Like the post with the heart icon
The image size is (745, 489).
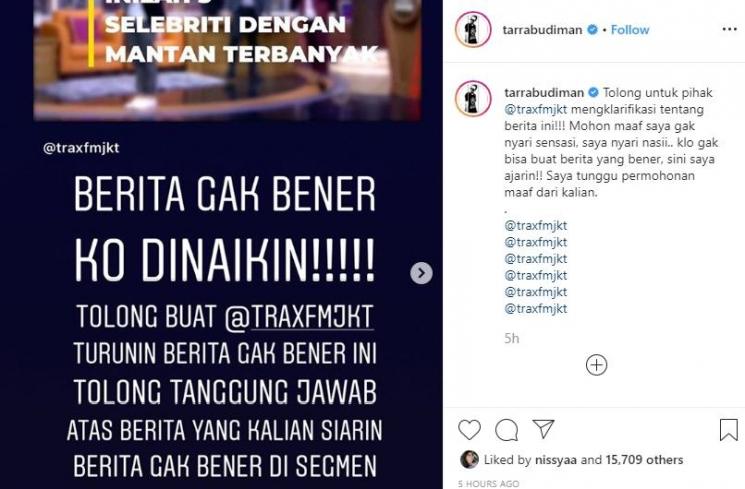pyautogui.click(x=469, y=430)
